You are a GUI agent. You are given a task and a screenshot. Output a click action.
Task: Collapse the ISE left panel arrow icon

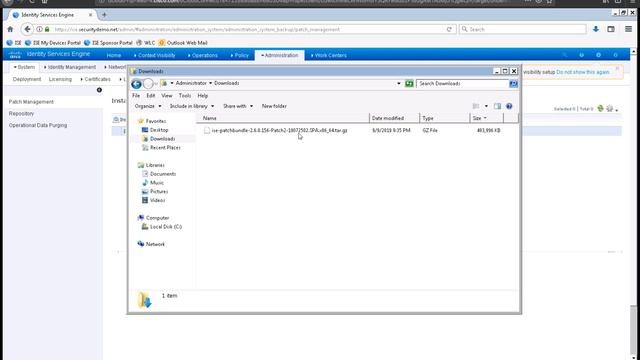(x=99, y=90)
